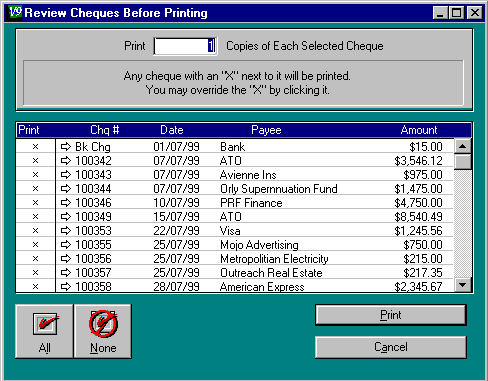
Task: Click the arrow icon beside cheque 100342
Action: [66, 160]
